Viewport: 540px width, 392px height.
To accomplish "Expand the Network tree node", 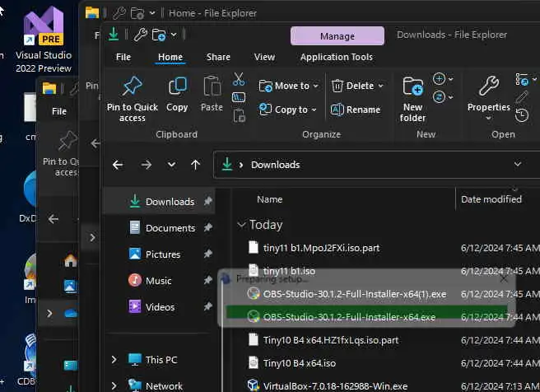I will [114, 385].
